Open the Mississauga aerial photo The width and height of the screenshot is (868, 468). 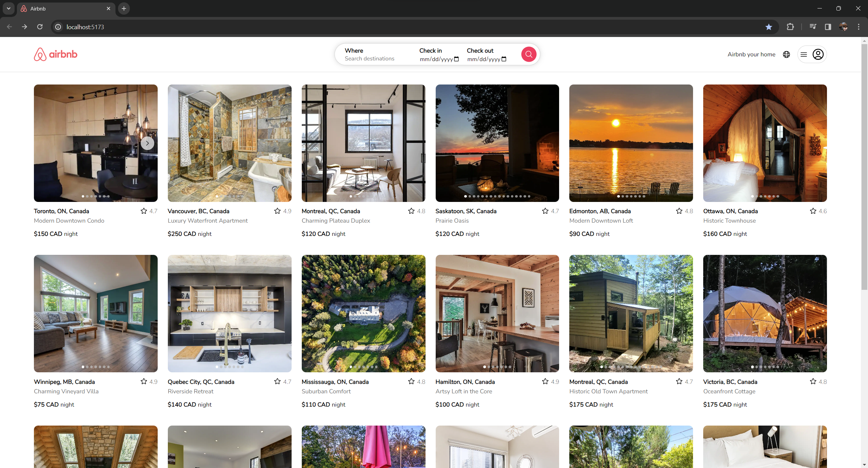[363, 314]
